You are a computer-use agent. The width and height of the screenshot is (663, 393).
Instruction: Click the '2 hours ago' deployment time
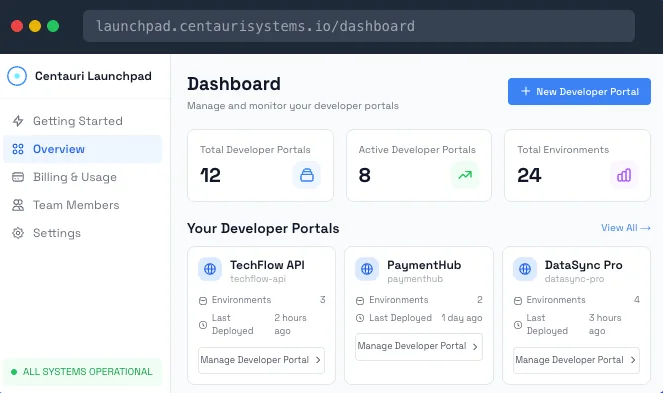point(290,324)
